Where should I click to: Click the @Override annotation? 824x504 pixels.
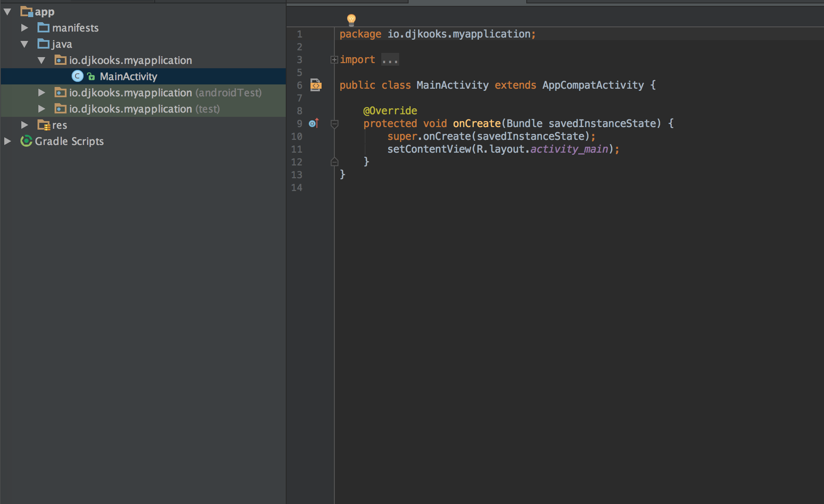390,111
